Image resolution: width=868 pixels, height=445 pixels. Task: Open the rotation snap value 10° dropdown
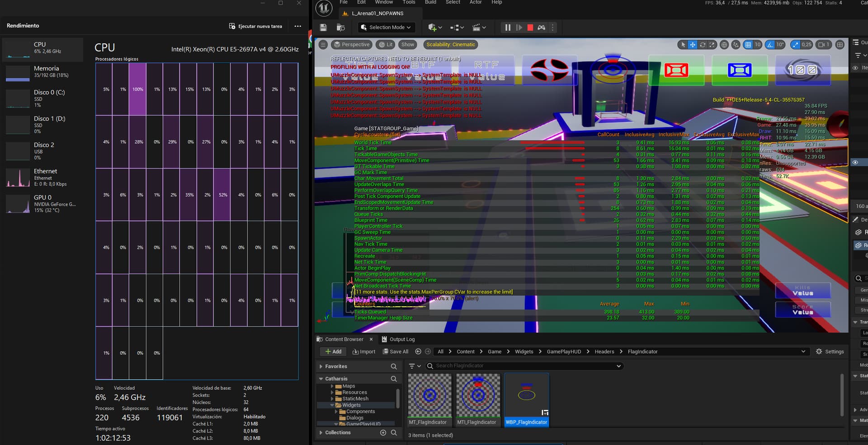pyautogui.click(x=780, y=45)
